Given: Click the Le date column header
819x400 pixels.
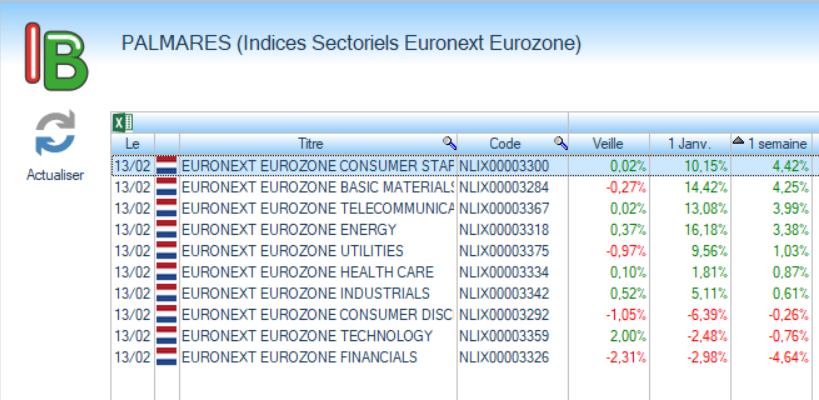Looking at the screenshot, I should click(132, 144).
